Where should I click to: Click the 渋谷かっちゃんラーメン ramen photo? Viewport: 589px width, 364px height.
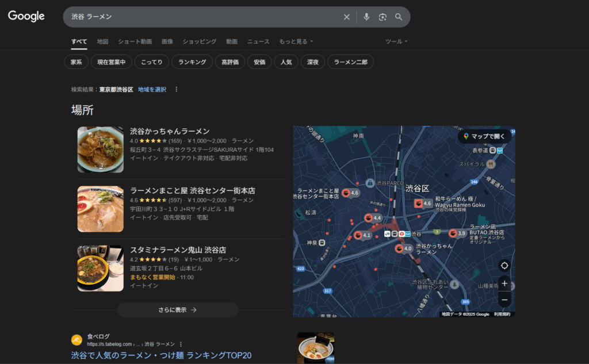click(100, 150)
